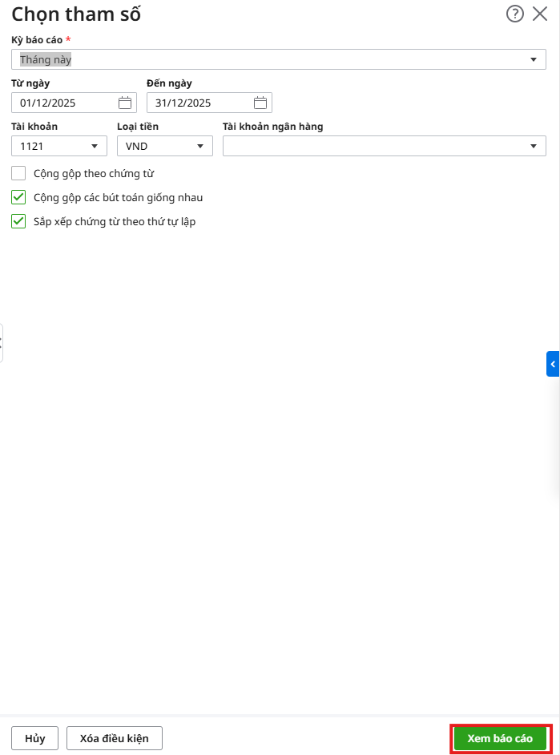Click the Hủy button

pos(34,738)
